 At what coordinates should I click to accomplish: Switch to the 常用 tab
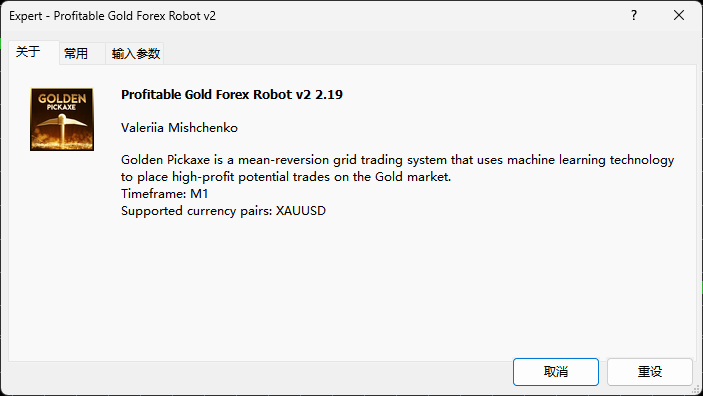(x=82, y=54)
